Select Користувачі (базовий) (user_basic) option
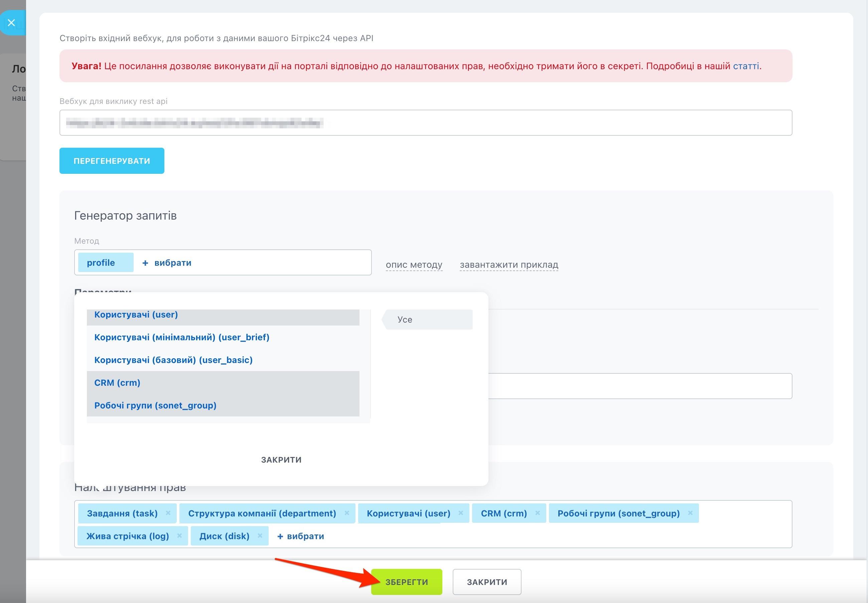 tap(173, 360)
